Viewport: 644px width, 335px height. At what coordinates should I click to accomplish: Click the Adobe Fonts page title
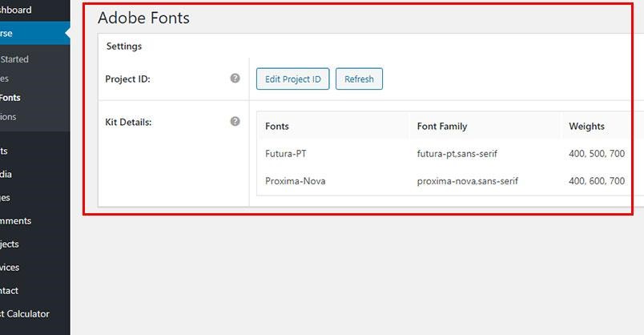click(x=143, y=18)
